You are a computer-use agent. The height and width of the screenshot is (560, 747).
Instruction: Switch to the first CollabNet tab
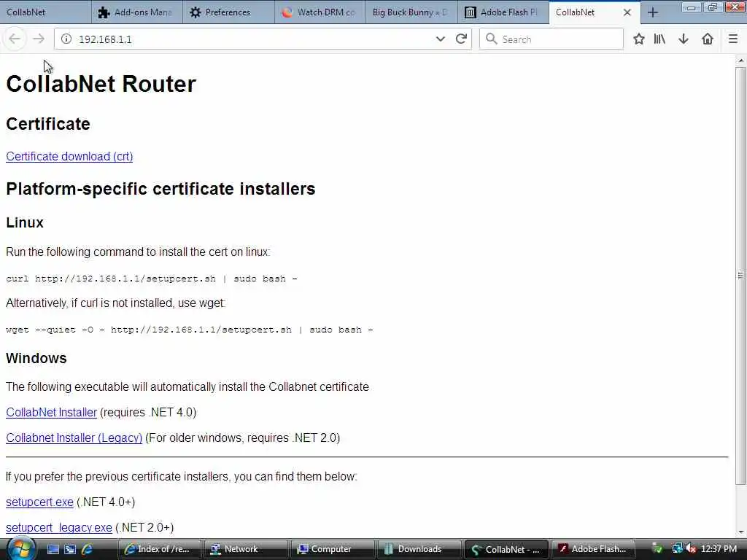(46, 12)
